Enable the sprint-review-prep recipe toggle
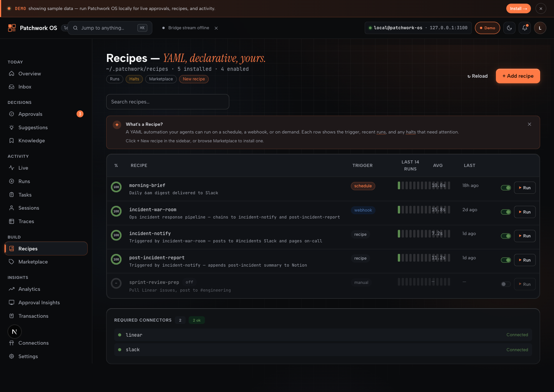Image resolution: width=554 pixels, height=392 pixels. click(x=506, y=284)
